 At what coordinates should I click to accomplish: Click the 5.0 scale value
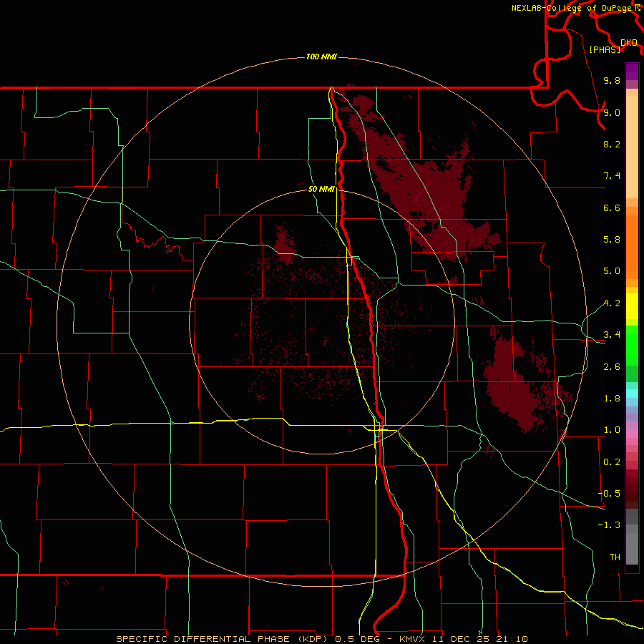pyautogui.click(x=612, y=271)
